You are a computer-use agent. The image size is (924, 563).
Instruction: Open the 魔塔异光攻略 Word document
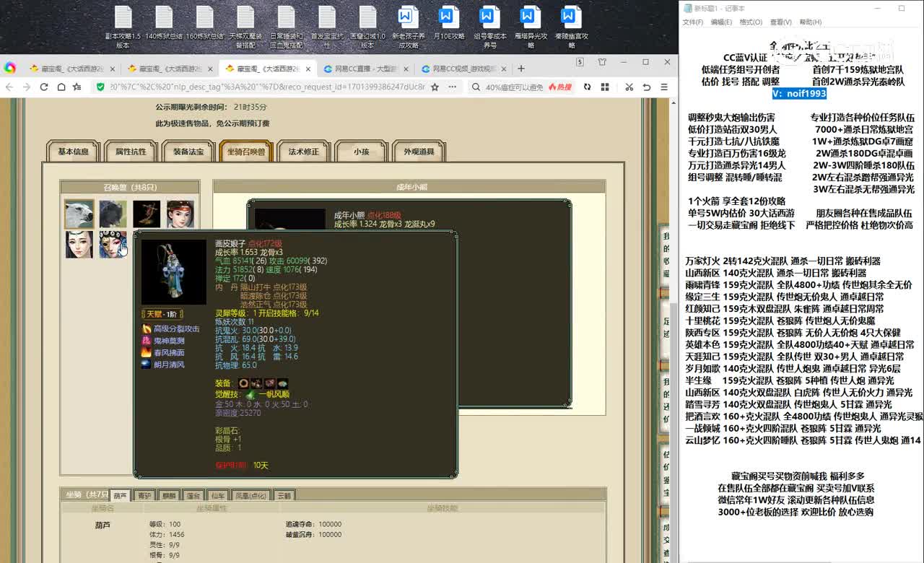[531, 27]
